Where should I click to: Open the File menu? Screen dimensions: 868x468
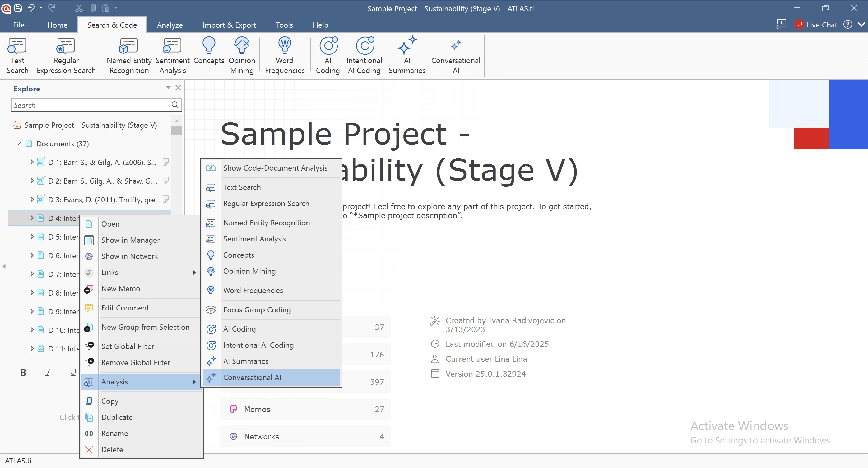coord(19,25)
